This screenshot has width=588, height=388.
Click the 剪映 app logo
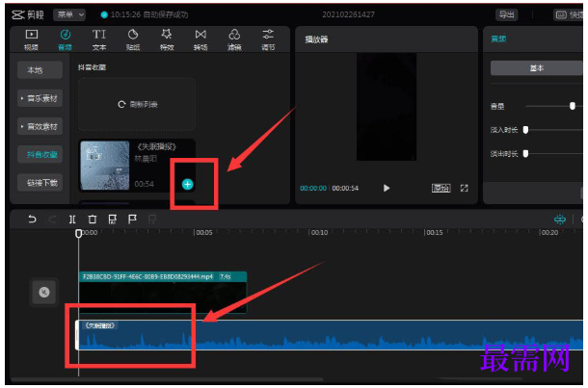(x=28, y=14)
